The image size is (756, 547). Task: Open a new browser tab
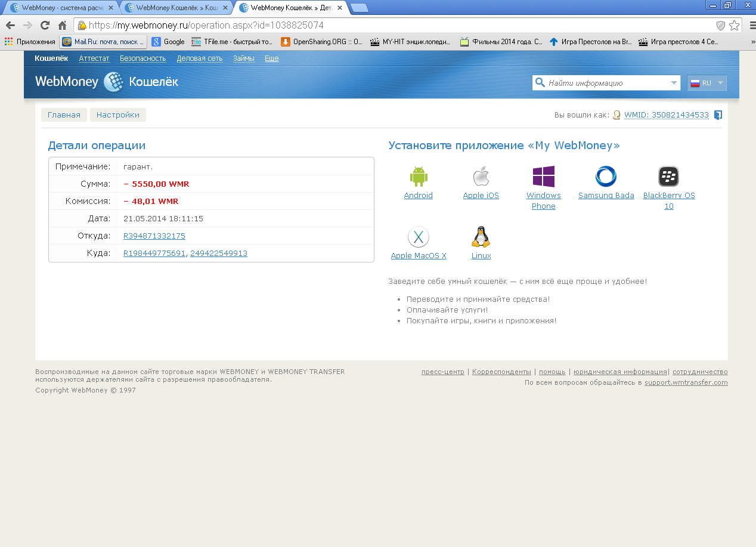coord(359,8)
